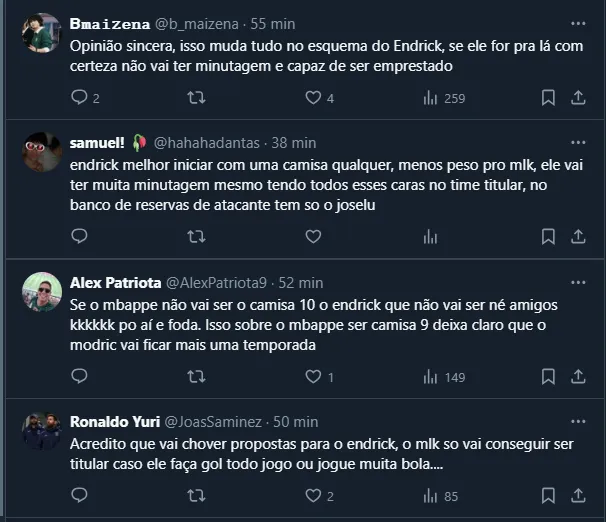
Task: Open more options on Bmaizena's tweet
Action: 578,23
